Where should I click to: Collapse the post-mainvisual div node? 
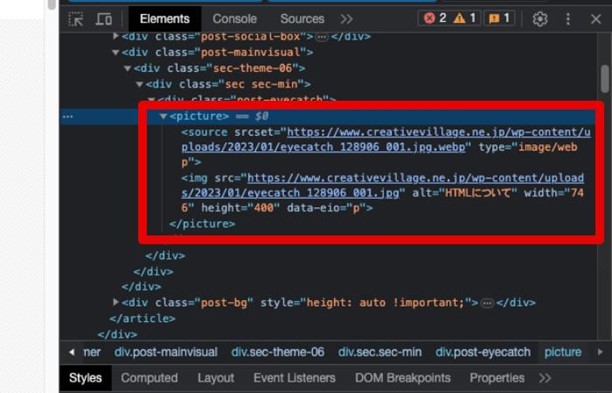(x=116, y=52)
